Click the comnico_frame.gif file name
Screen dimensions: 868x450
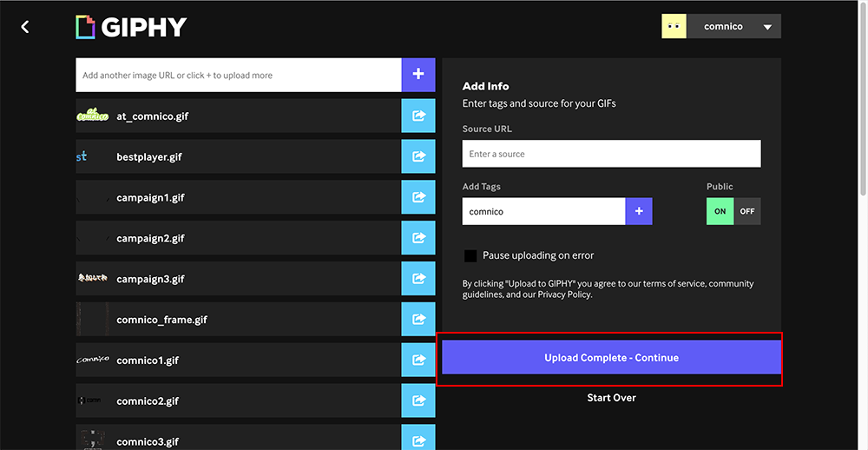pos(161,320)
